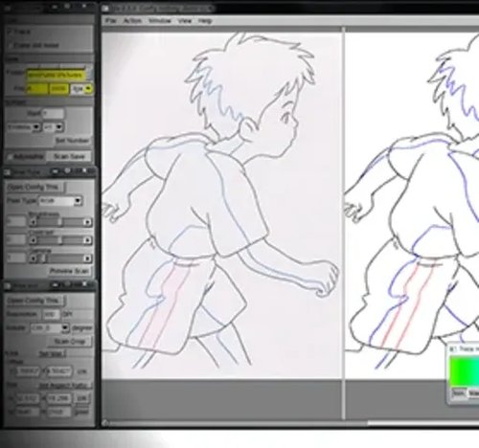
Task: Click the Contrast value field
Action: coord(16,239)
